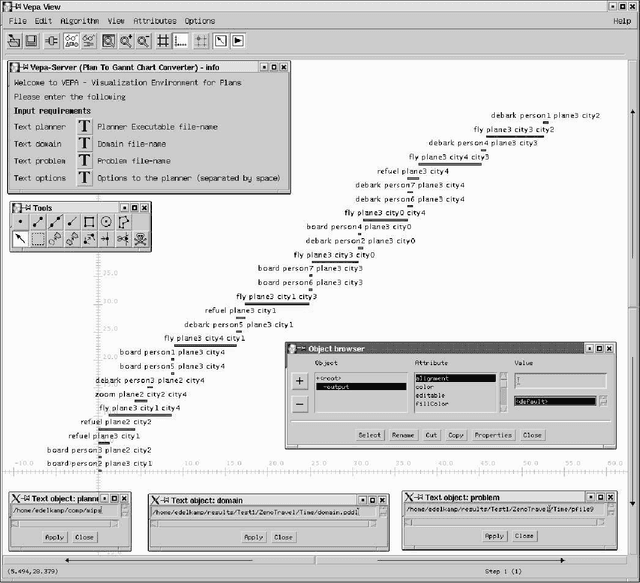Screen dimensions: 640x583
Task: Open the Attributes menu
Action: pos(154,20)
